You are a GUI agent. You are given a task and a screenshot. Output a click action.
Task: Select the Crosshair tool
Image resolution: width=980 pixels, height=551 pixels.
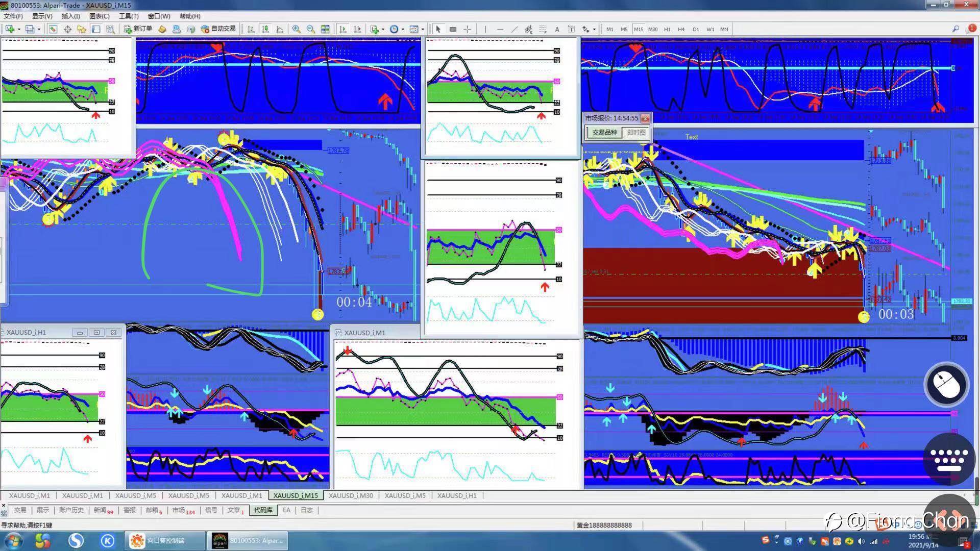click(x=467, y=29)
